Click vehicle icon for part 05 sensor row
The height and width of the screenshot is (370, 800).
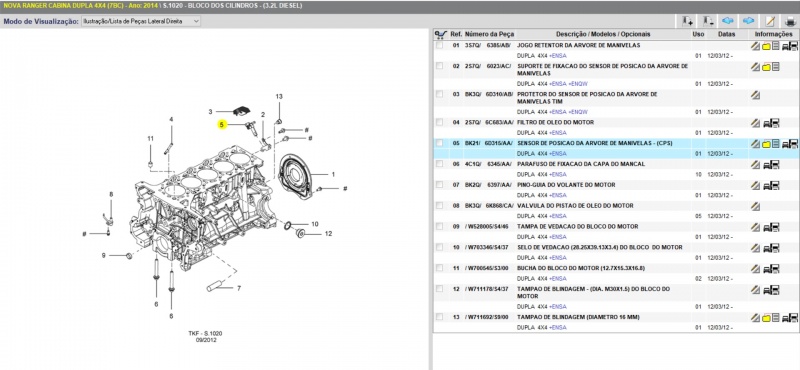[790, 144]
